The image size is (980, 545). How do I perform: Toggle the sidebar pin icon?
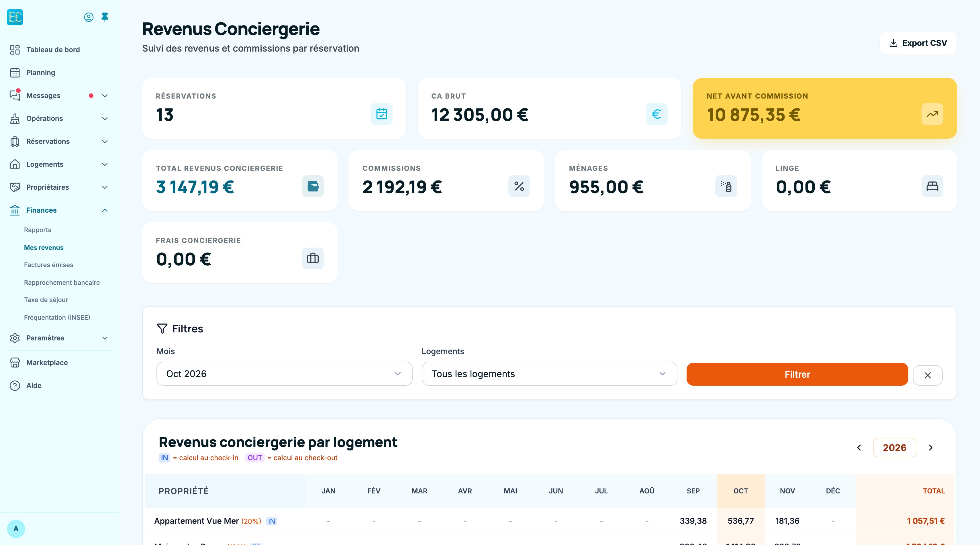[105, 17]
